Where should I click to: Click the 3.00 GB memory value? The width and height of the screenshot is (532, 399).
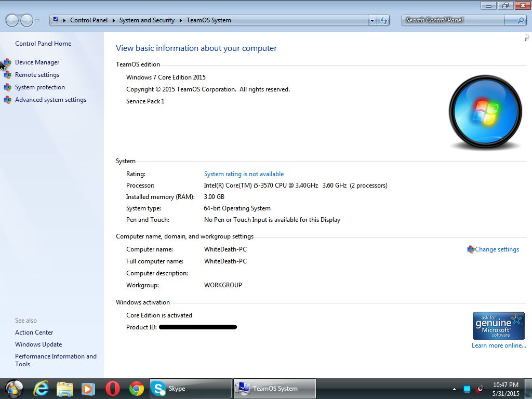point(214,197)
